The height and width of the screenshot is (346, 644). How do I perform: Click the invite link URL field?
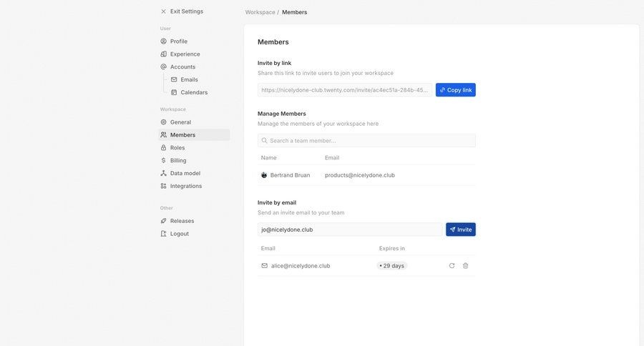click(345, 90)
